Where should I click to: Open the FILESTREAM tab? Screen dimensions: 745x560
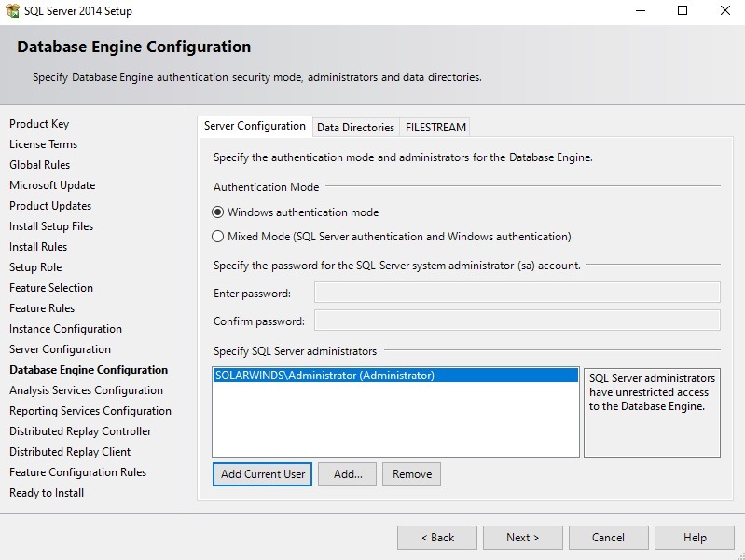(435, 128)
